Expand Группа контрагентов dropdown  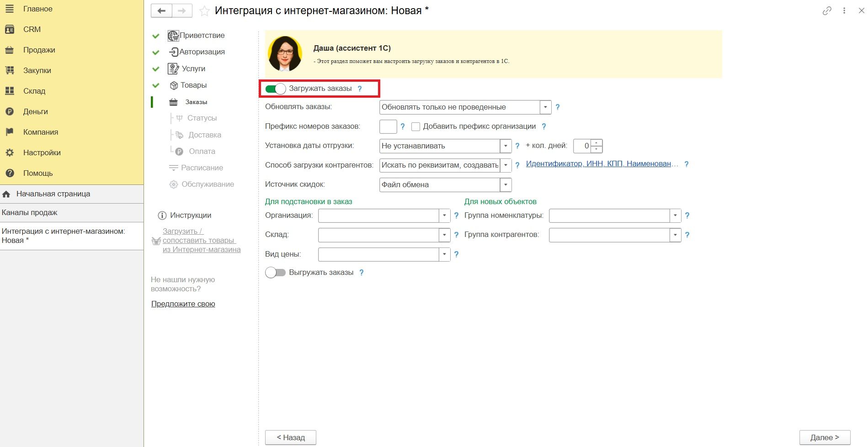675,235
